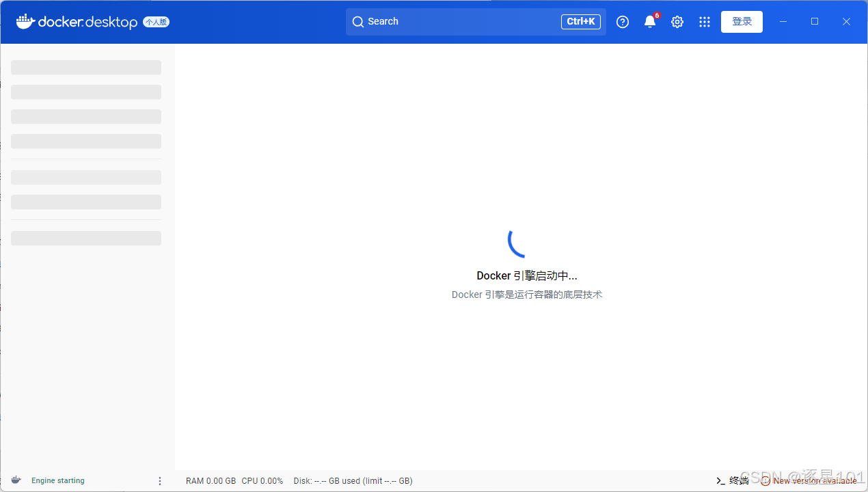Maximize the Docker Desktop window
This screenshot has height=492, width=868.
(815, 22)
